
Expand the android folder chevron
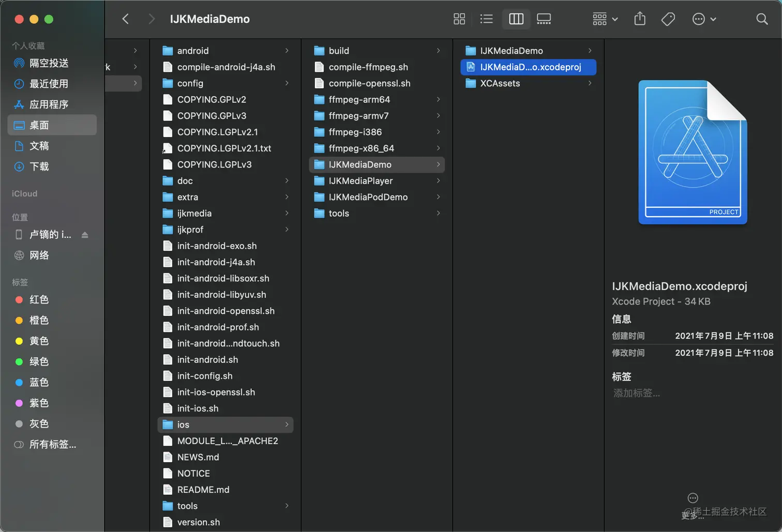[287, 51]
